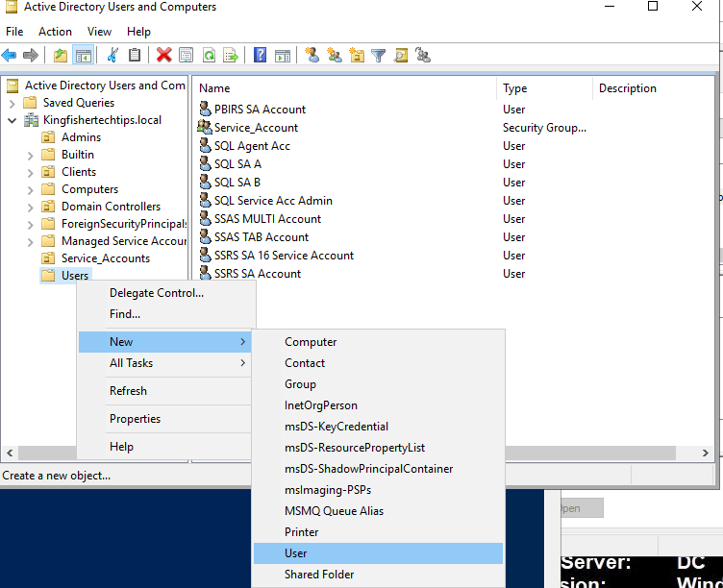This screenshot has width=723, height=588.
Task: Open the Action menu
Action: (55, 32)
